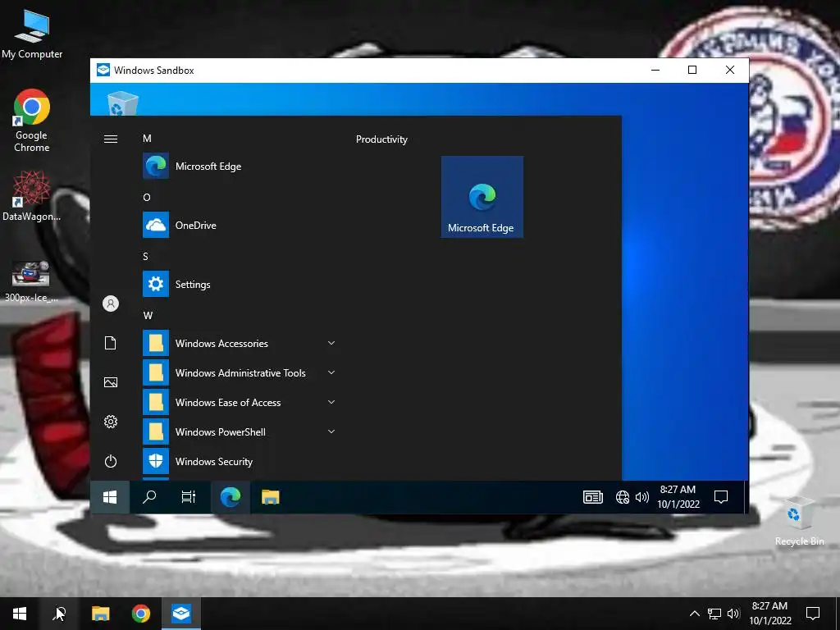Image resolution: width=840 pixels, height=630 pixels.
Task: Open host taskbar Search icon
Action: (59, 614)
